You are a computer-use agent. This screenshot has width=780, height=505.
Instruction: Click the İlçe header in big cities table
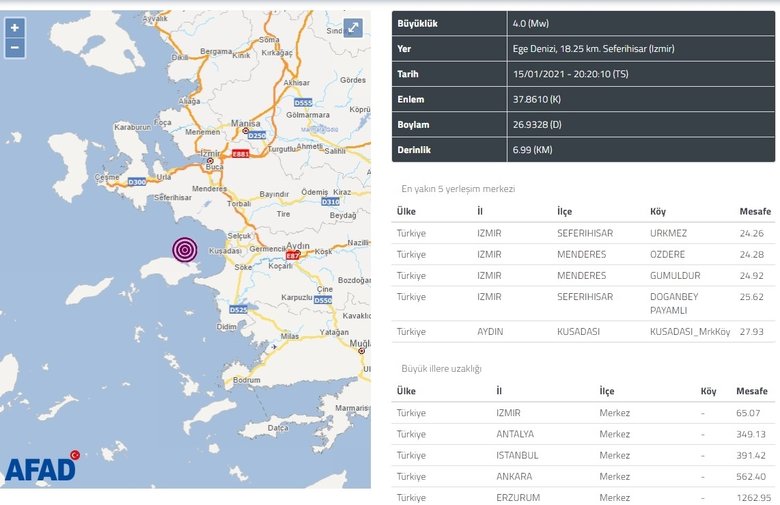click(x=606, y=391)
